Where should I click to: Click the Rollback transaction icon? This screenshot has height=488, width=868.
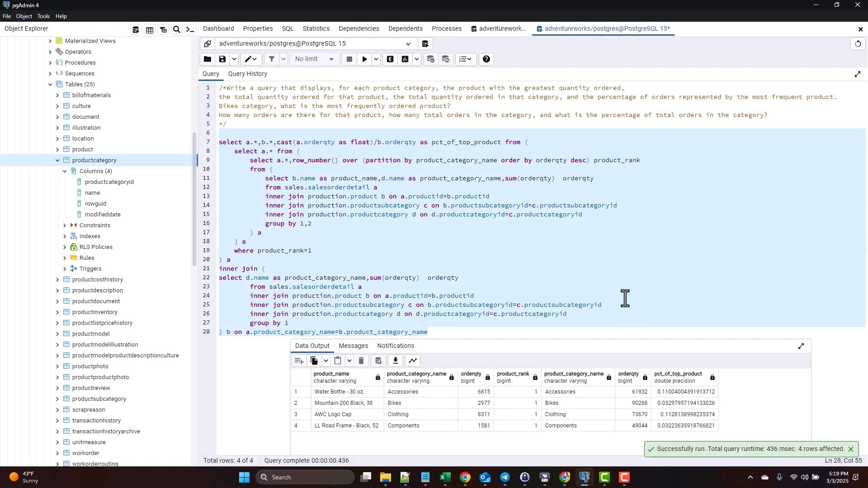tap(445, 59)
